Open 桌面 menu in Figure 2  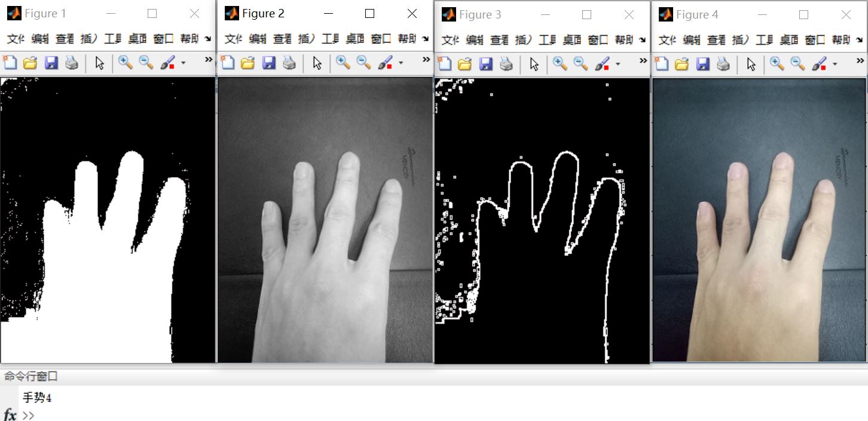click(355, 39)
